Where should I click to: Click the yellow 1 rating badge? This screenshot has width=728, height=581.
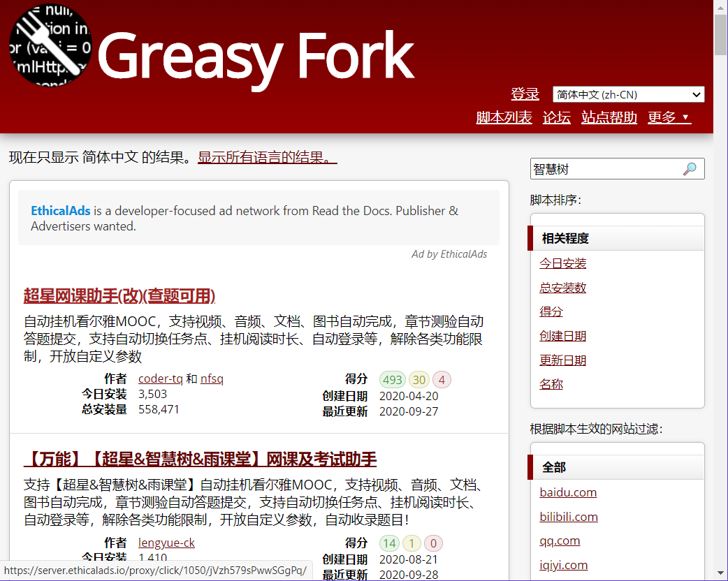pyautogui.click(x=412, y=543)
